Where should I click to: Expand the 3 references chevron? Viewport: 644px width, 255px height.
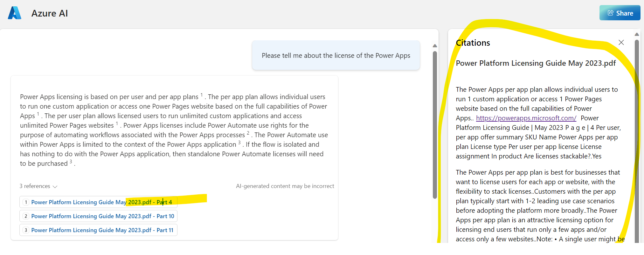pyautogui.click(x=55, y=186)
